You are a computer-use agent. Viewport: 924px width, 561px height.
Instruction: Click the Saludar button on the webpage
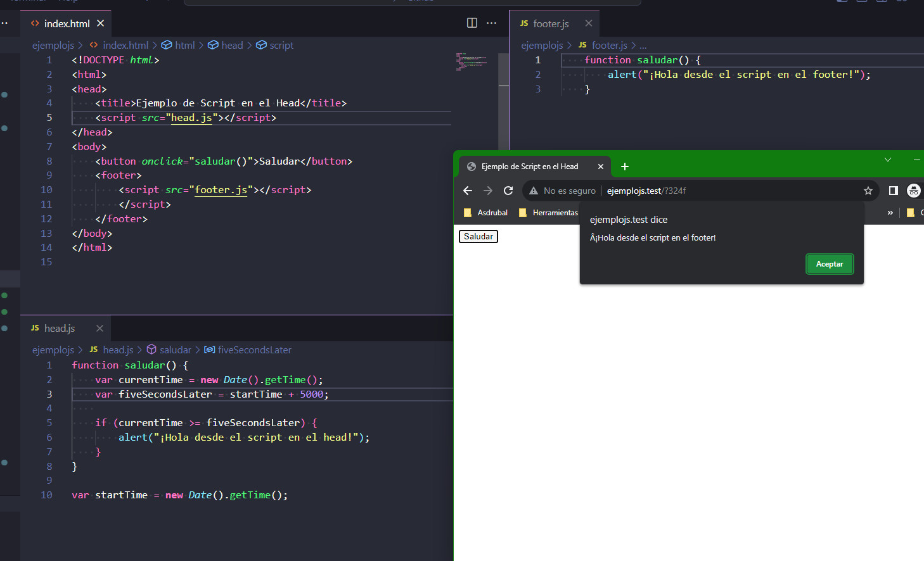point(478,236)
